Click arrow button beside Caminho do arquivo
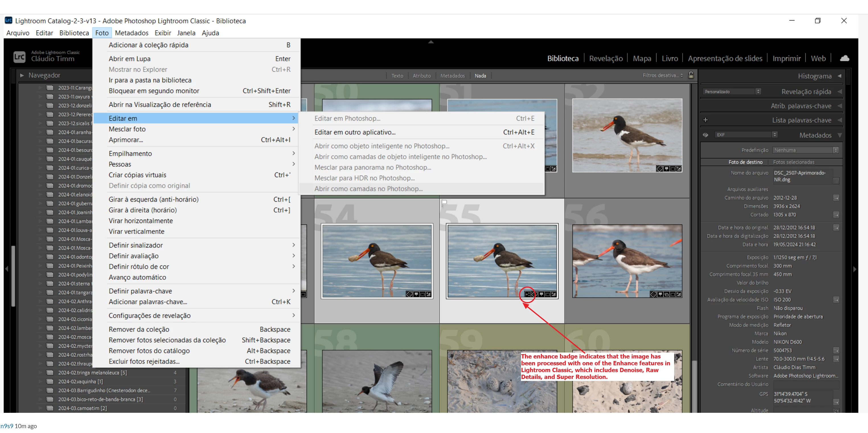 click(836, 198)
